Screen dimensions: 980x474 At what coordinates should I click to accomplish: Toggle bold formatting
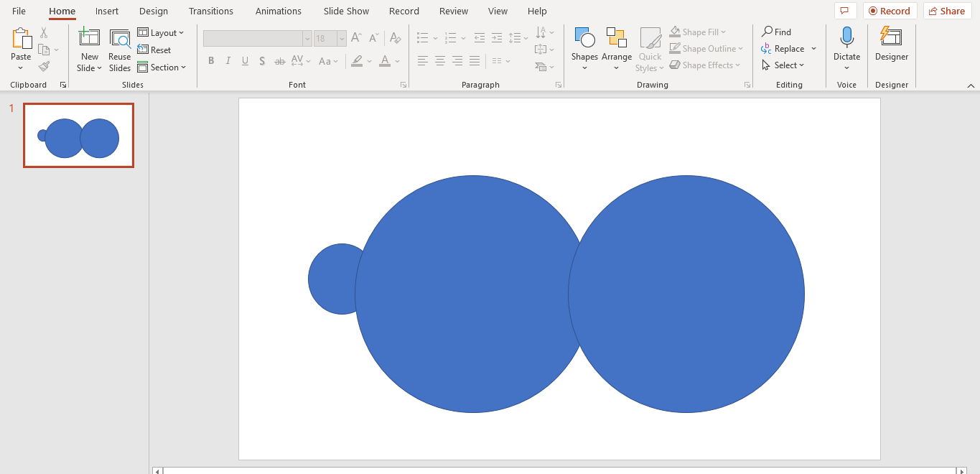click(x=210, y=60)
